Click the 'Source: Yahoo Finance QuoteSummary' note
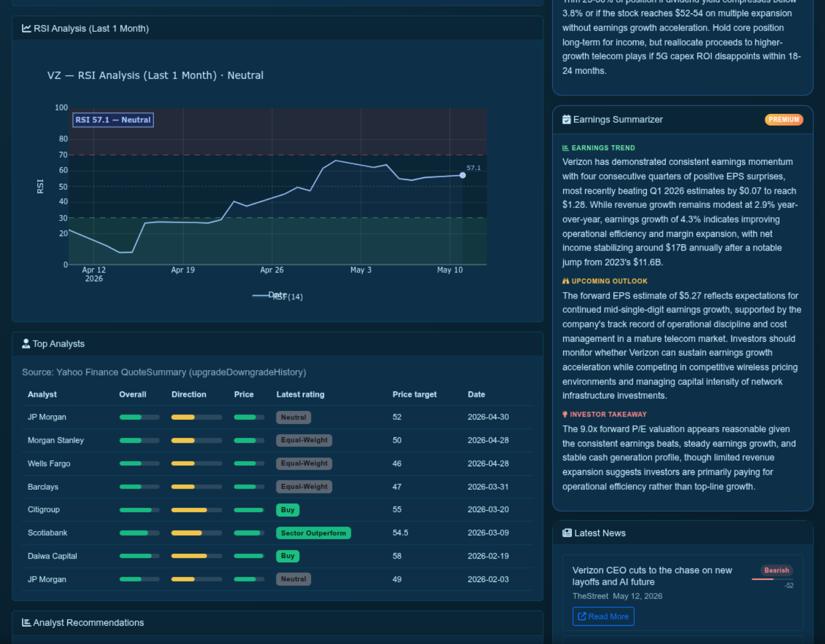825x644 pixels. 164,372
